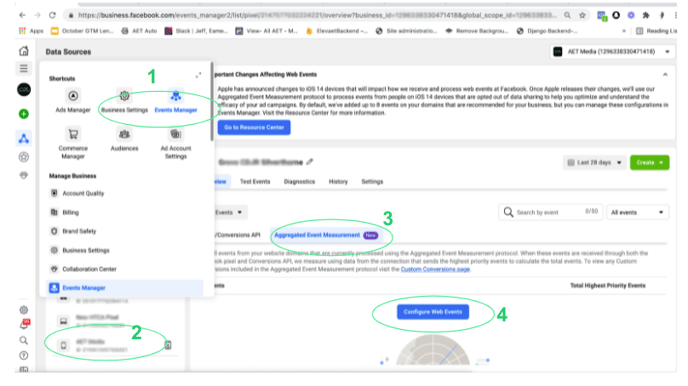Open Collaboration Center entry
Screen dimensions: 688x386
point(83,269)
